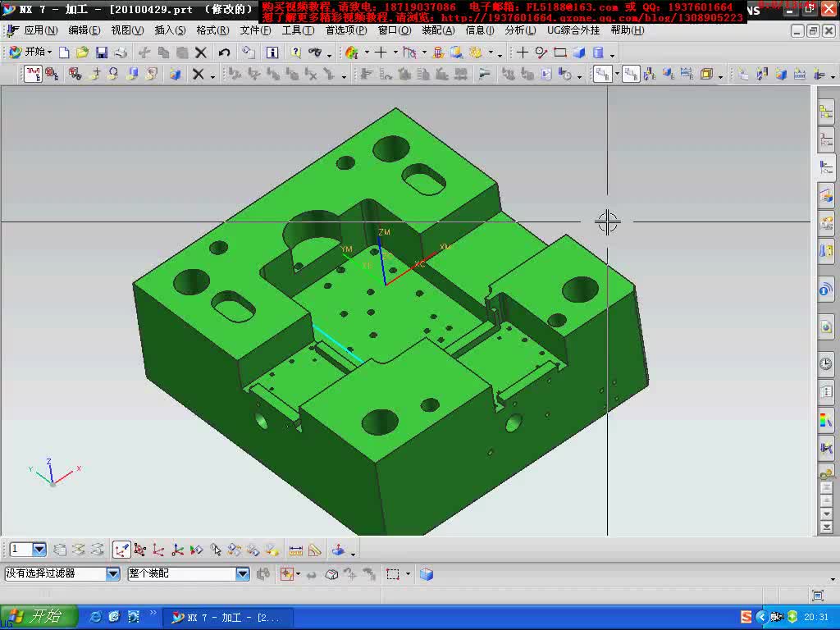Toggle the second outlined navigator view button
This screenshot has height=630, width=840.
click(x=631, y=74)
